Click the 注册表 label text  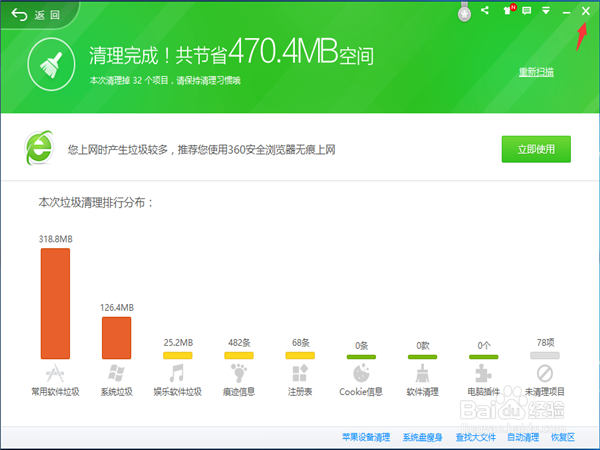300,391
